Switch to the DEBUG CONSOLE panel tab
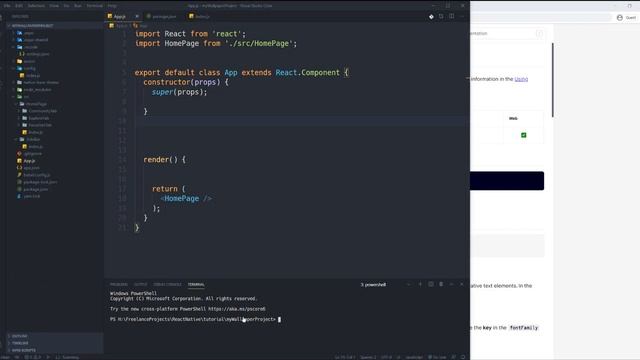640x360 pixels. point(167,284)
